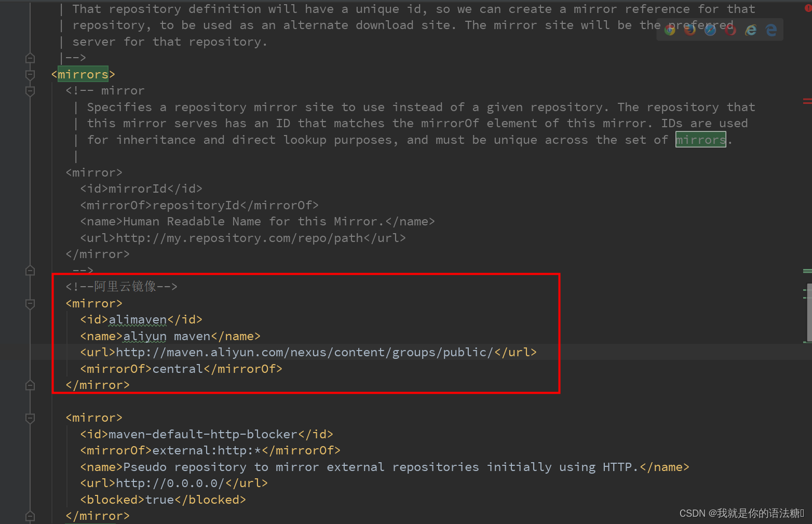Image resolution: width=812 pixels, height=524 pixels.
Task: Open file in Chrome browser icon
Action: click(670, 30)
